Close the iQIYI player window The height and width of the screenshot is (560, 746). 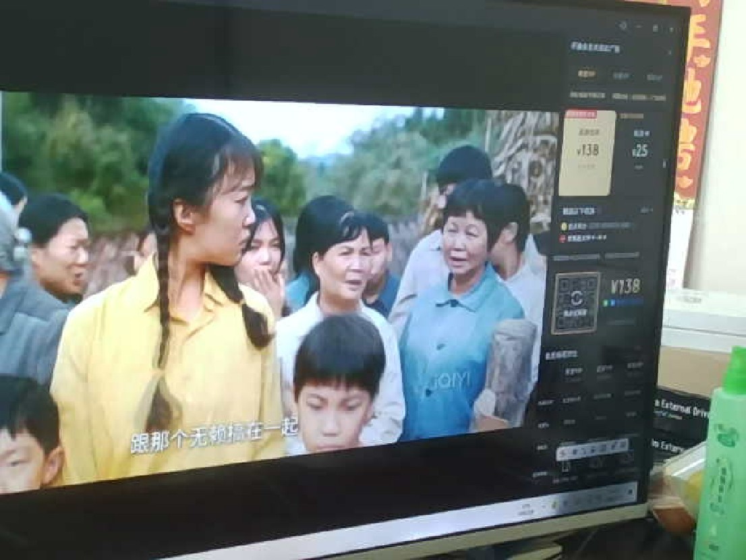pyautogui.click(x=670, y=30)
